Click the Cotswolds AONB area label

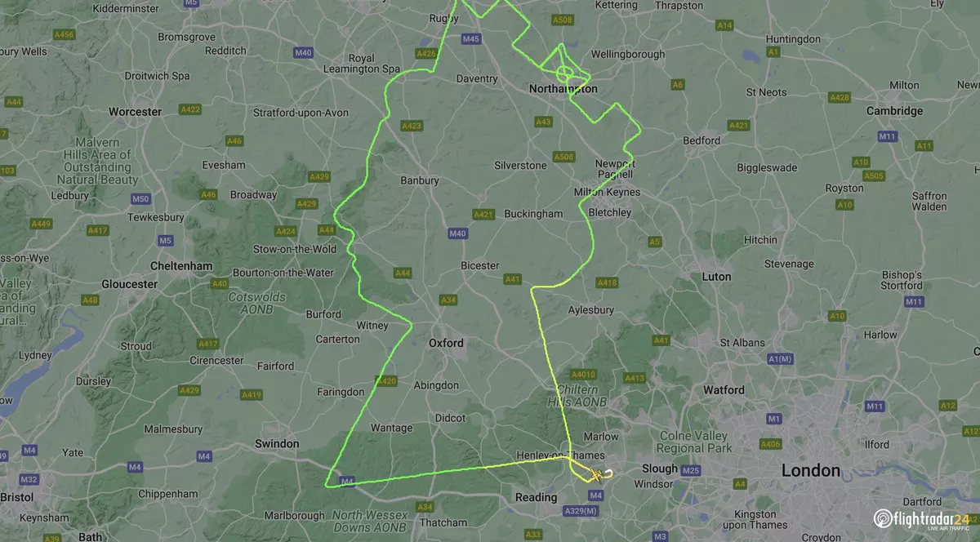coord(256,304)
